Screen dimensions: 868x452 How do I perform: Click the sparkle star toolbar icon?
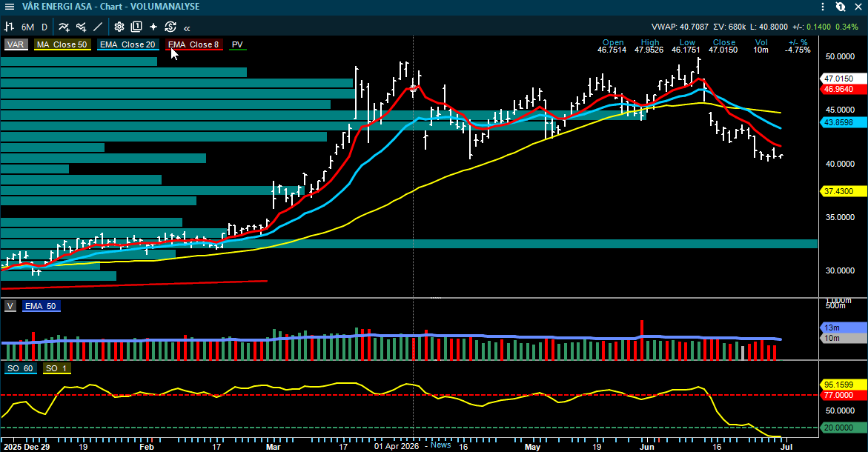(x=153, y=27)
